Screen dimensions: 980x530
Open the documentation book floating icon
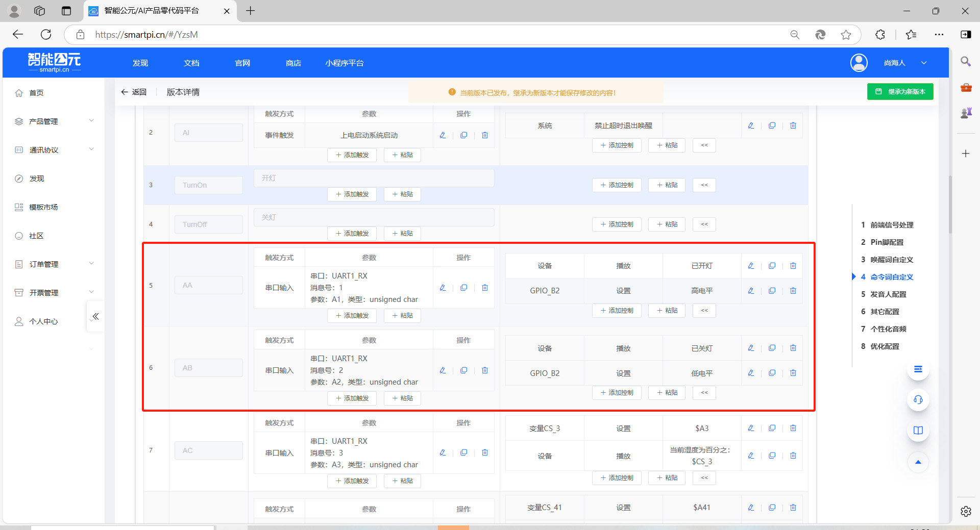coord(918,431)
